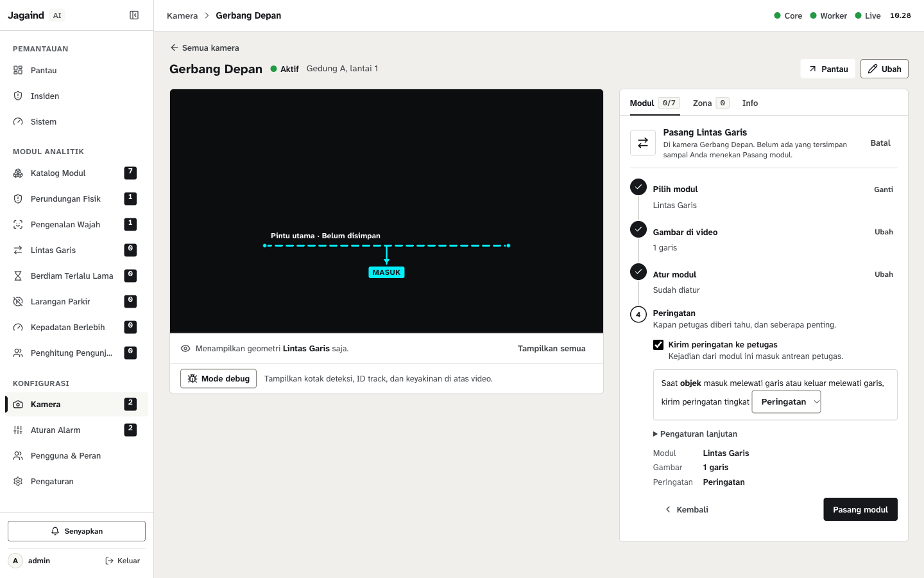The height and width of the screenshot is (578, 924).
Task: Click the right endpoint of the dashed line
Action: coord(508,245)
